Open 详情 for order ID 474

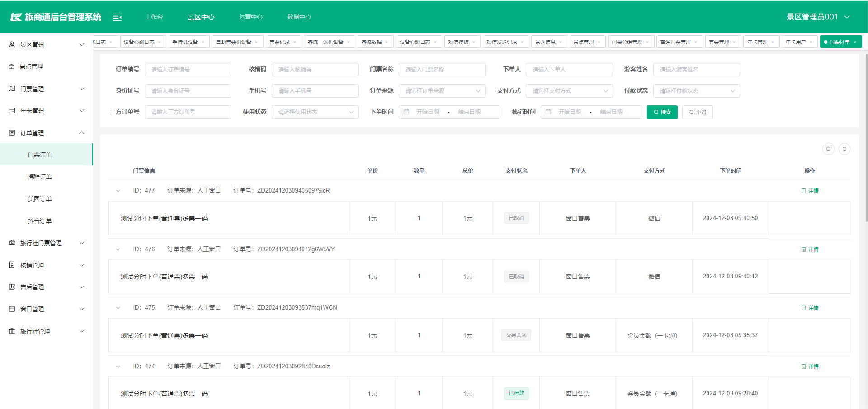(810, 367)
